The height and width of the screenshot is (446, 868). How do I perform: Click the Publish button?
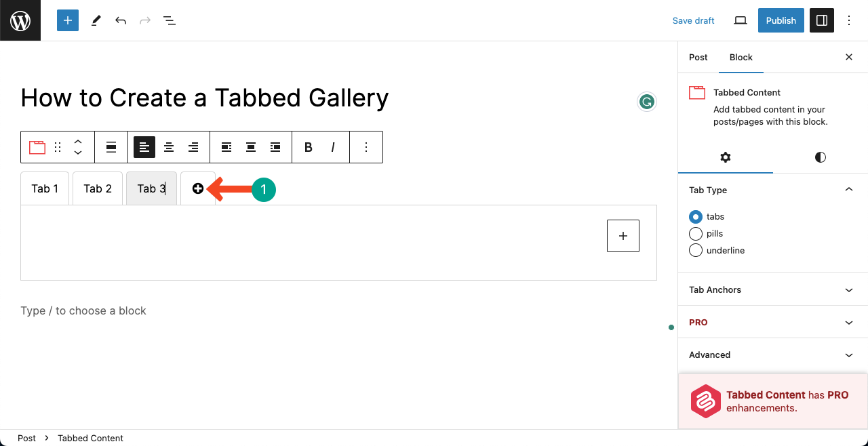pyautogui.click(x=781, y=20)
